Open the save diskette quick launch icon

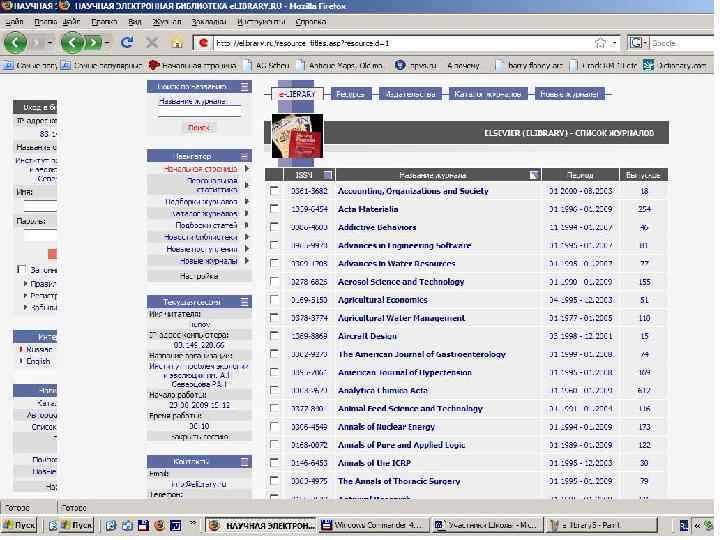tap(143, 525)
